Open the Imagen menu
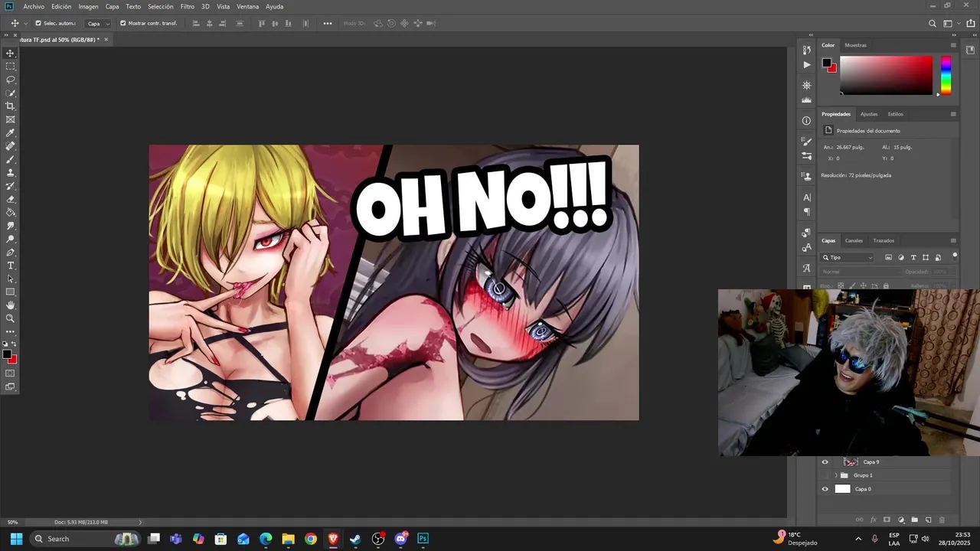 coord(88,6)
